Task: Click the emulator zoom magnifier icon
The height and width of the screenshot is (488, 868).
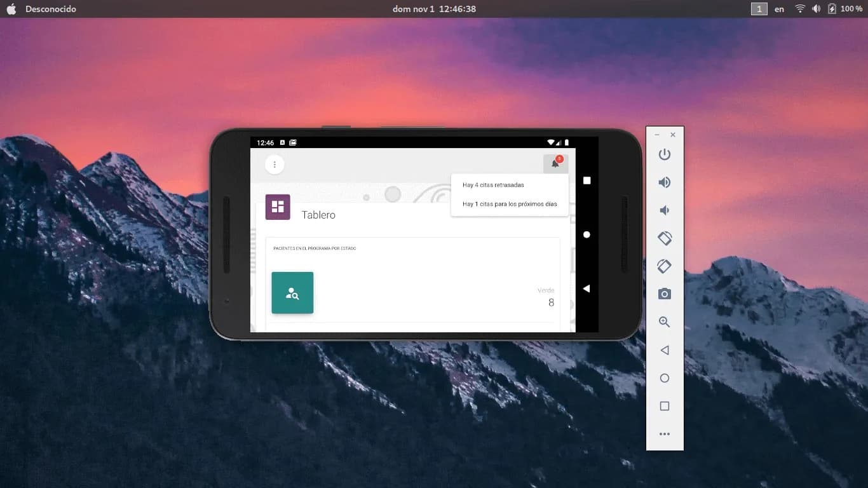Action: tap(665, 322)
